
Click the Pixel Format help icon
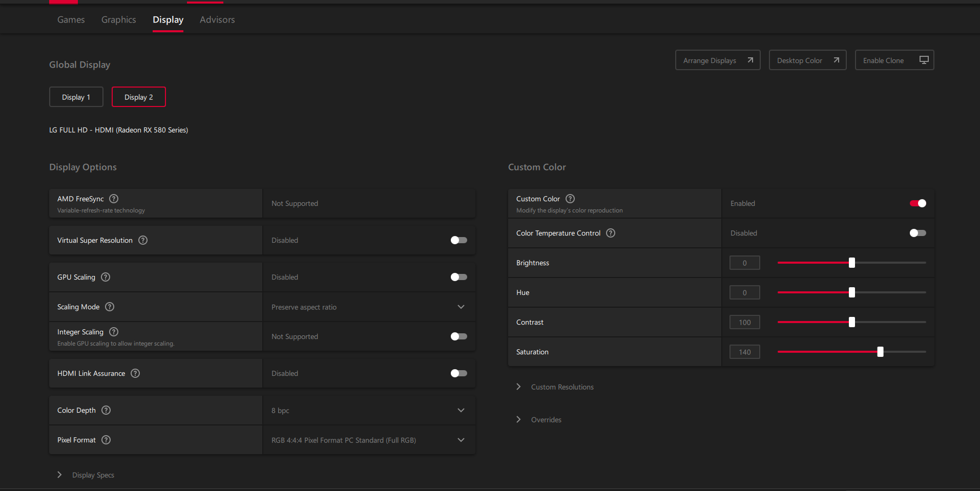(x=106, y=440)
